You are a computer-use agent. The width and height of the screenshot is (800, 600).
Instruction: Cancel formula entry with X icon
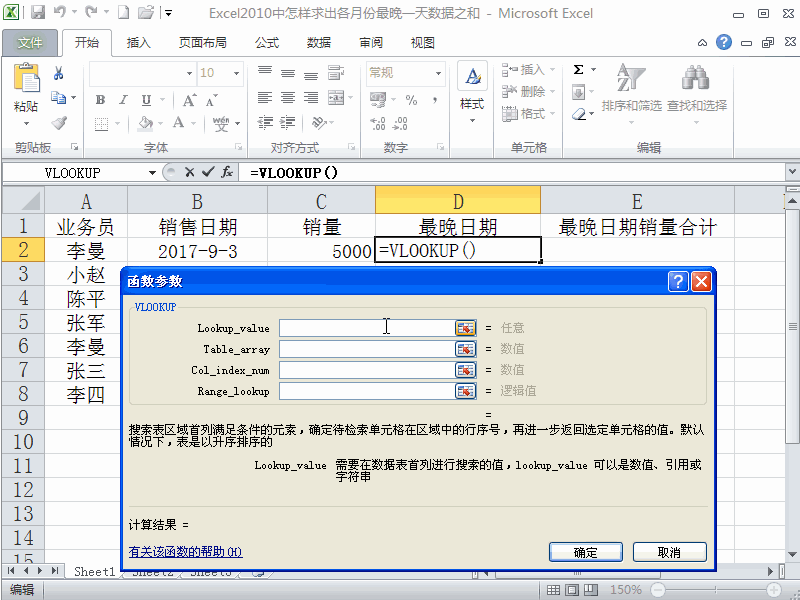pyautogui.click(x=189, y=172)
